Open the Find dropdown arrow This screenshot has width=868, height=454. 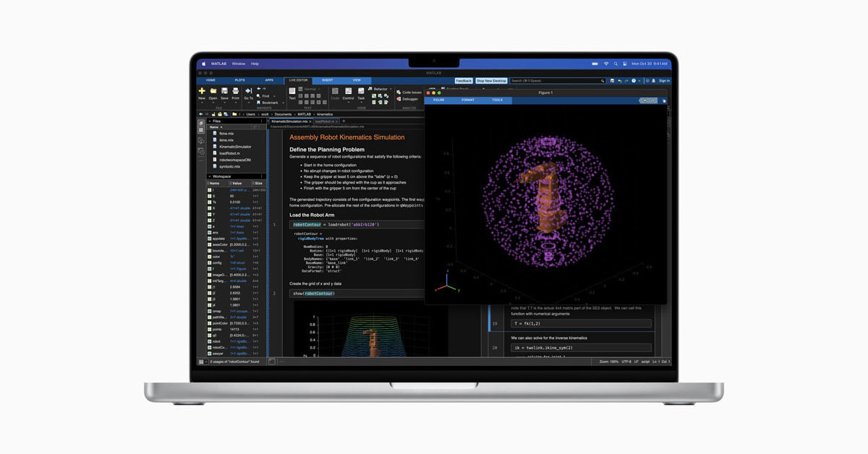275,95
